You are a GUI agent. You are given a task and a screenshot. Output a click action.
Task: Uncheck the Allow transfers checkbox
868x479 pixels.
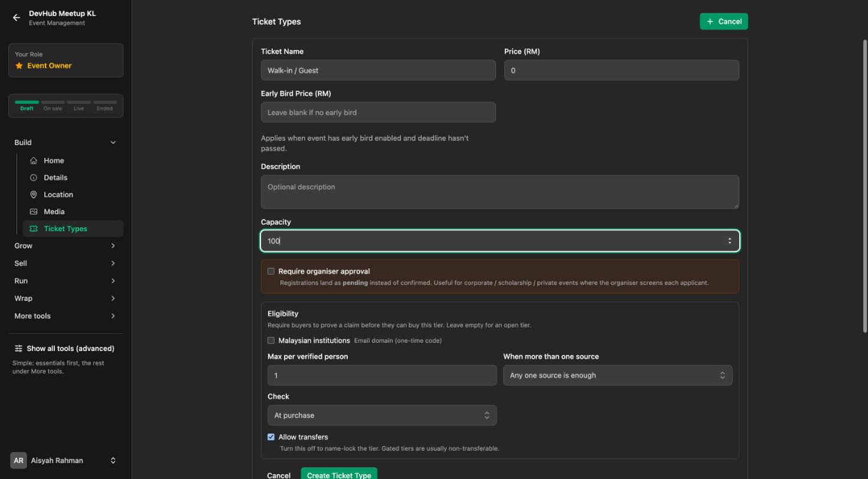pyautogui.click(x=271, y=437)
